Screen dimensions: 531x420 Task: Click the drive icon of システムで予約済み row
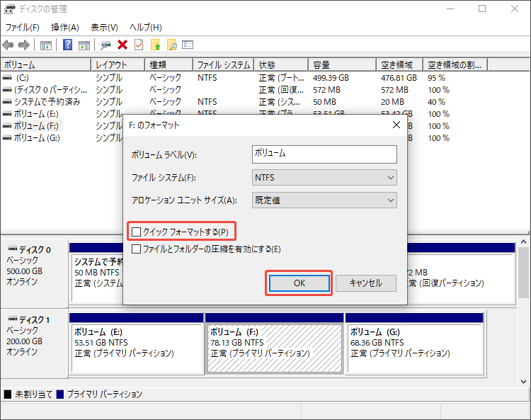[7, 101]
